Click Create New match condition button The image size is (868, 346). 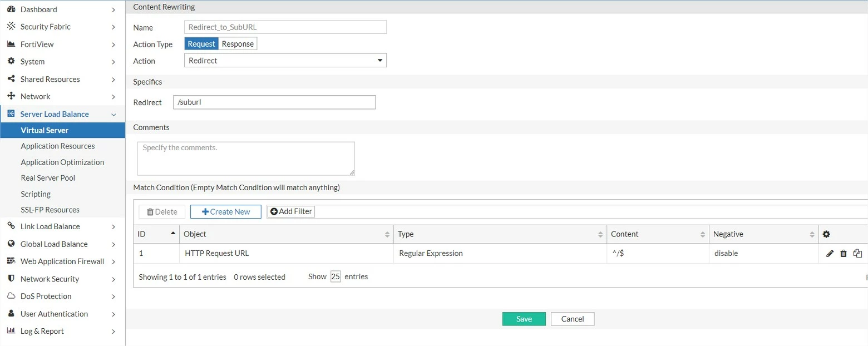[x=226, y=211]
